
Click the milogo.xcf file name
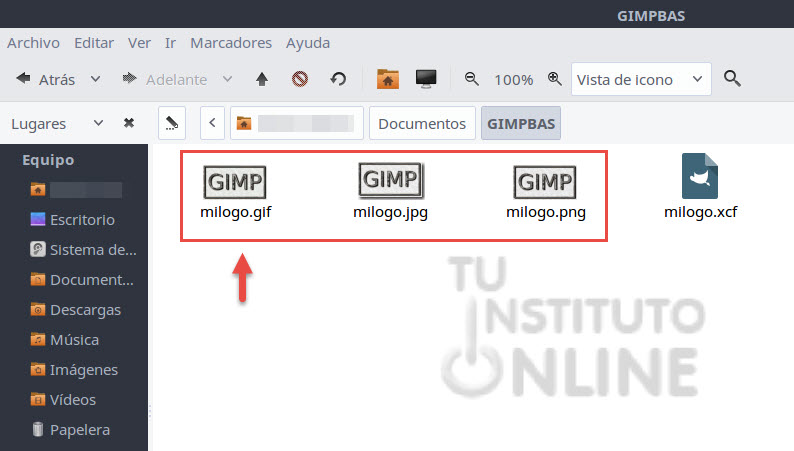[x=700, y=212]
